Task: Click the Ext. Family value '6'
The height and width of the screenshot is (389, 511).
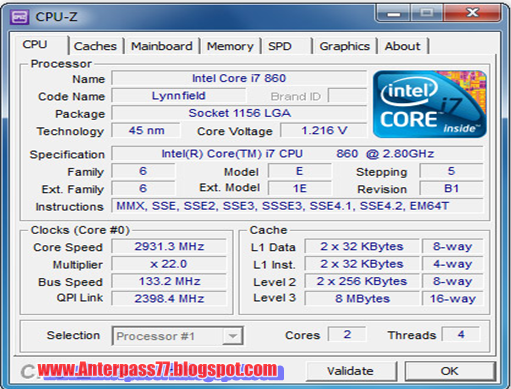Action: pos(143,189)
